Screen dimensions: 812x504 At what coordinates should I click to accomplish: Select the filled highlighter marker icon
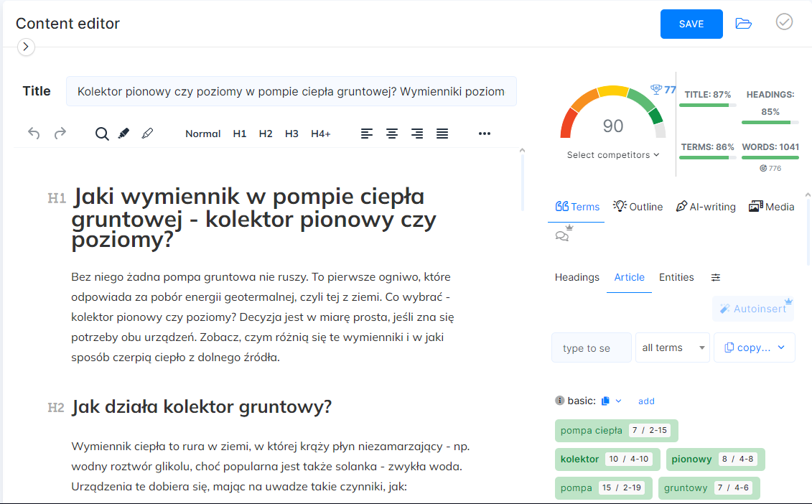tap(123, 134)
